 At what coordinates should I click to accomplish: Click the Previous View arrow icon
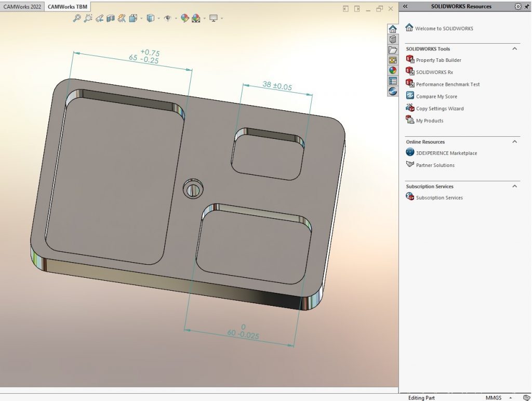click(99, 17)
